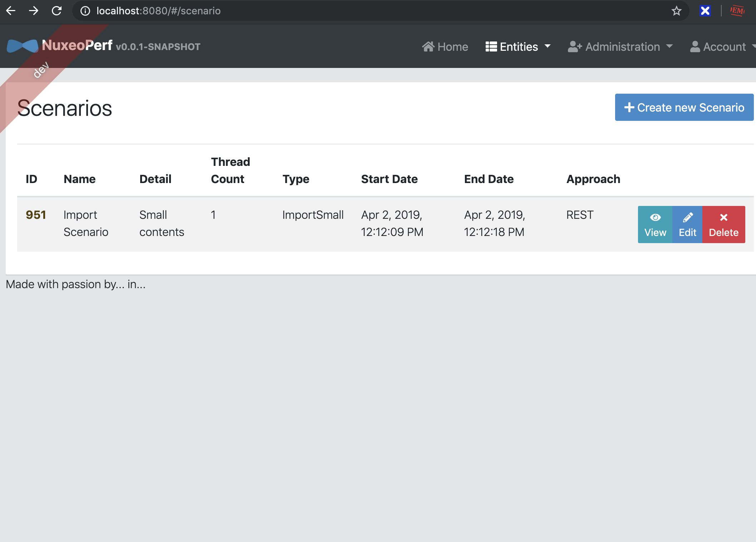View scenario 951 via eye button
This screenshot has height=542, width=756.
[655, 225]
